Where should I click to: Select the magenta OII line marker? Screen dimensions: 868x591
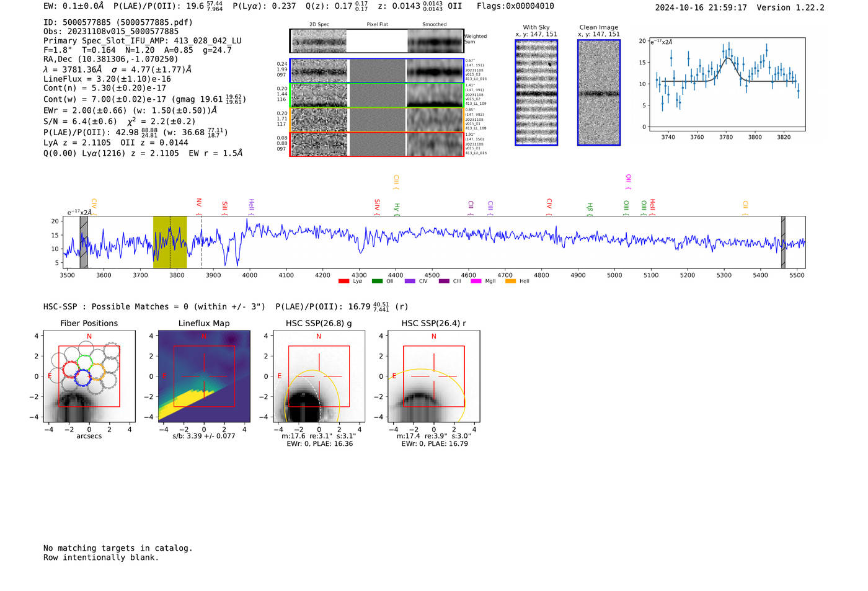[x=628, y=182]
